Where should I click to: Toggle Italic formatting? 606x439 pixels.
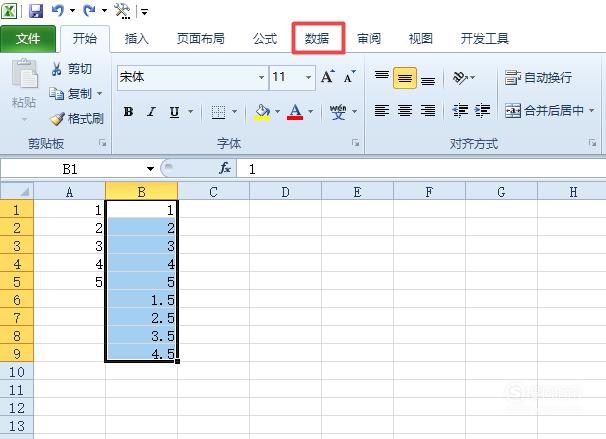(x=152, y=112)
